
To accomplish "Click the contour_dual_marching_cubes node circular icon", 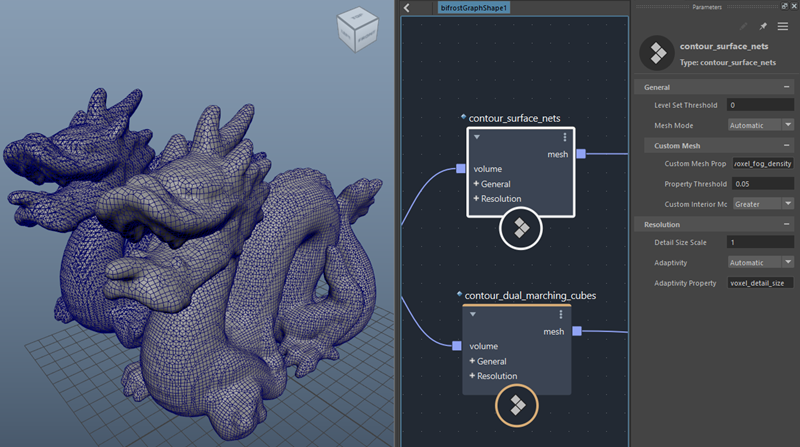I will 516,405.
